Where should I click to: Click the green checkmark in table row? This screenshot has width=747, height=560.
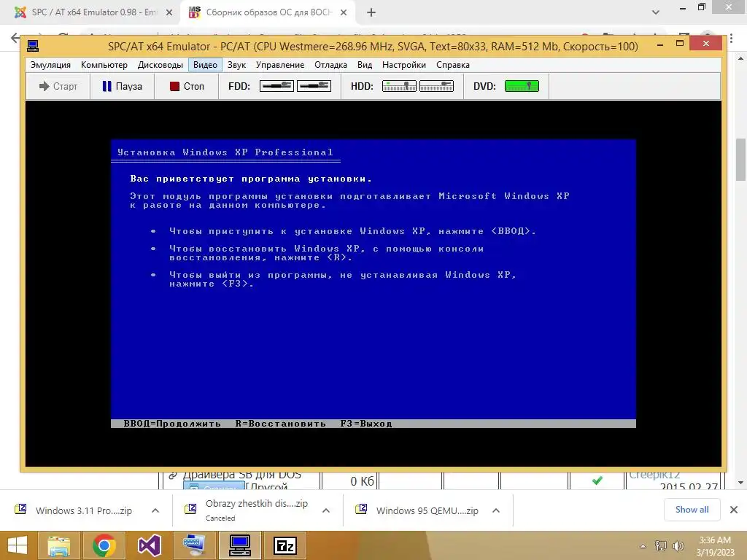click(597, 481)
